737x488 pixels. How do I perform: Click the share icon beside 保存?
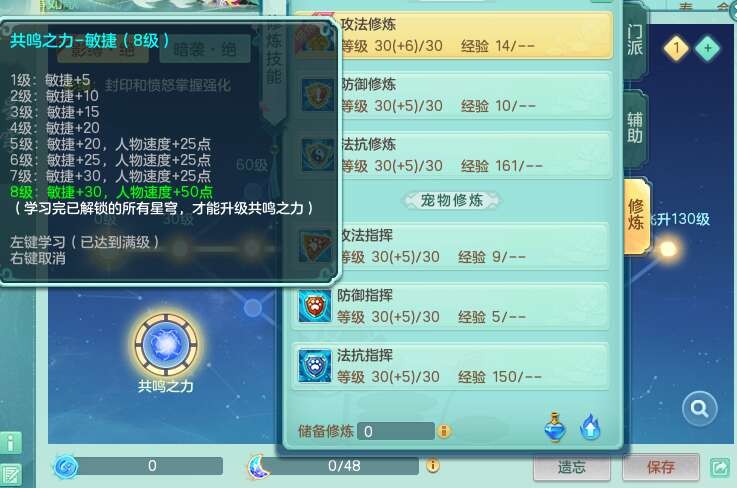[x=720, y=467]
